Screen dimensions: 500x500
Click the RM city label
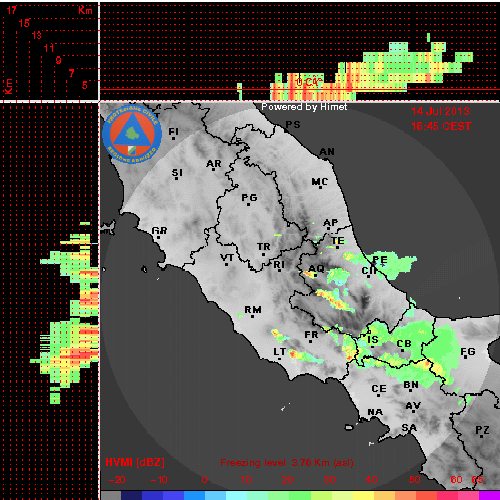point(253,310)
